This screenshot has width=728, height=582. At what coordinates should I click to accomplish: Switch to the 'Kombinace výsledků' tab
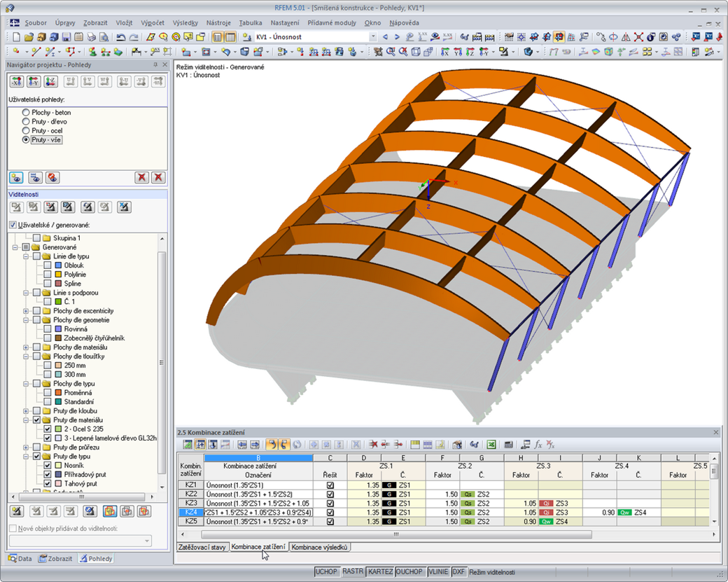point(319,547)
